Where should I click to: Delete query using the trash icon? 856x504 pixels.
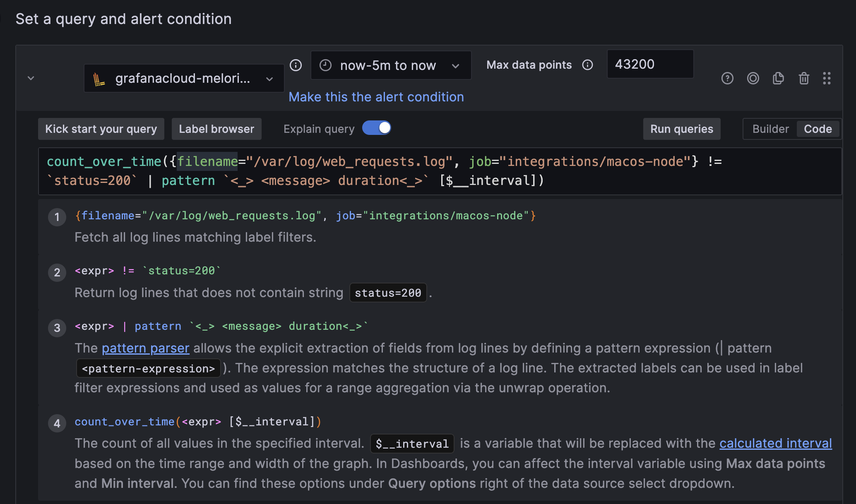click(804, 78)
